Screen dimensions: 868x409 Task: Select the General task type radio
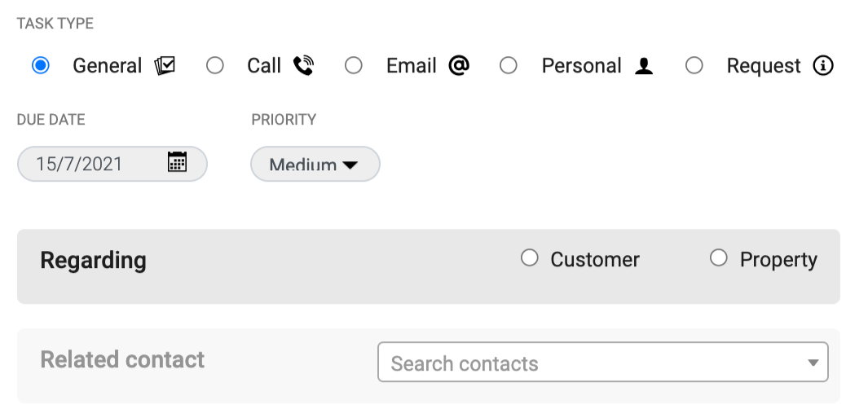(x=41, y=65)
